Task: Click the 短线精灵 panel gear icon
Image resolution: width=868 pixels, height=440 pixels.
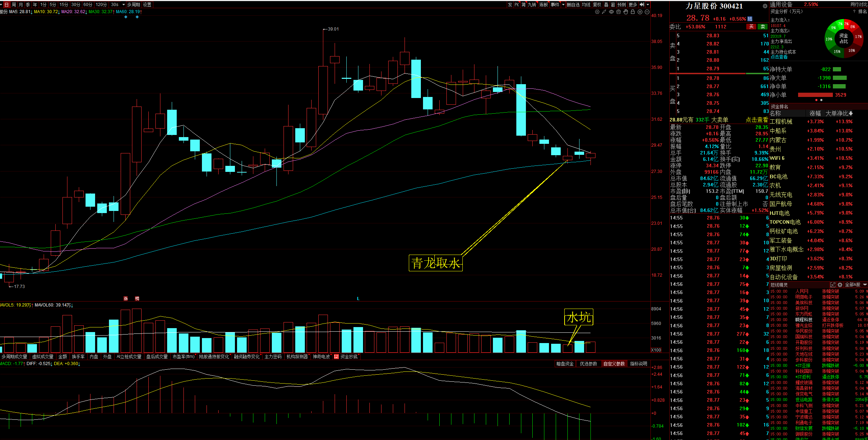Action: pyautogui.click(x=840, y=285)
